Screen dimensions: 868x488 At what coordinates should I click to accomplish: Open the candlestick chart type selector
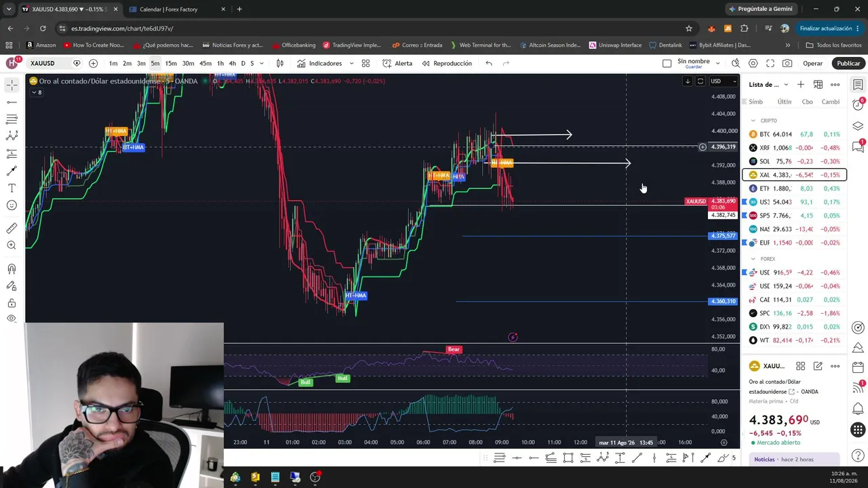(x=279, y=63)
